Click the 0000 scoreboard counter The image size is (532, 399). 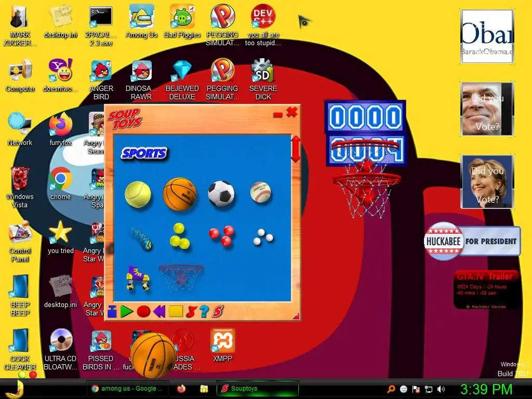365,117
